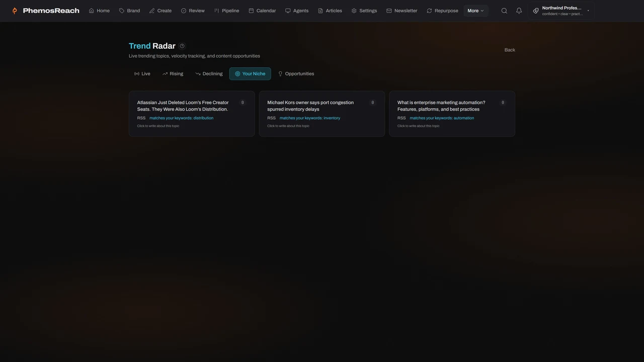Viewport: 644px width, 362px height.
Task: Click "Click to write about this topic" under Atlassian
Action: coord(158,126)
